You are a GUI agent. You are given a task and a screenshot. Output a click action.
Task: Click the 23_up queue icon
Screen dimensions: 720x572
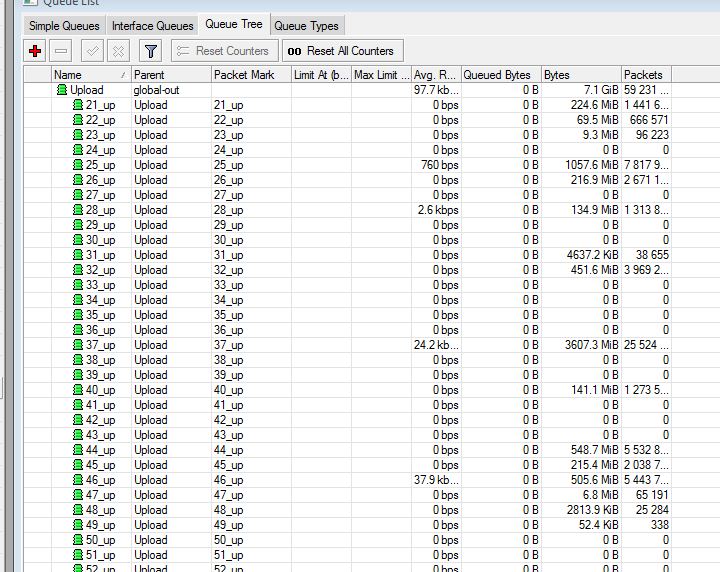point(78,135)
